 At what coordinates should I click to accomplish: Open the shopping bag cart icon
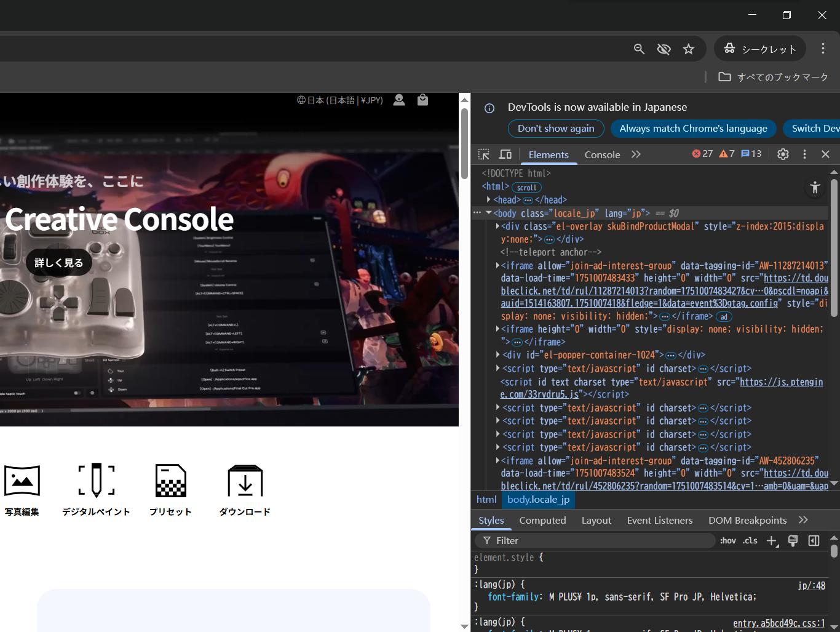click(422, 100)
